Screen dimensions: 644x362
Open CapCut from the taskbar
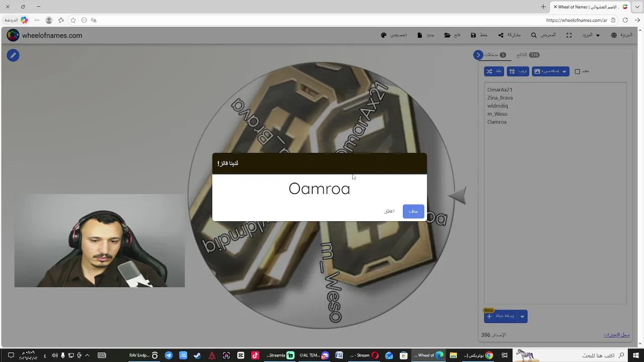coord(240,355)
